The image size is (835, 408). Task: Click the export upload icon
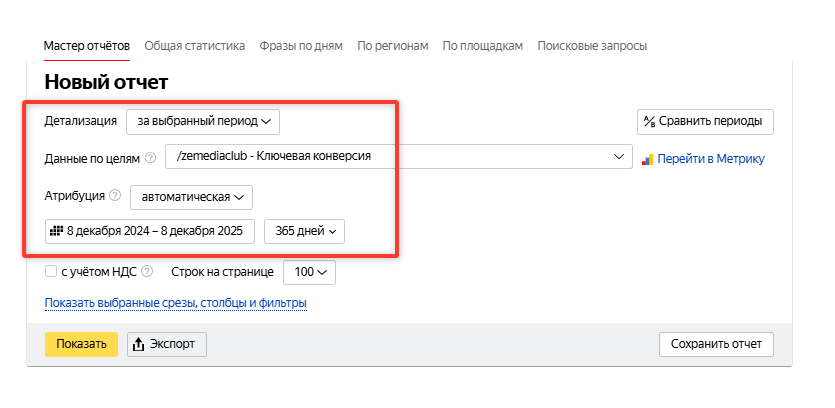139,344
